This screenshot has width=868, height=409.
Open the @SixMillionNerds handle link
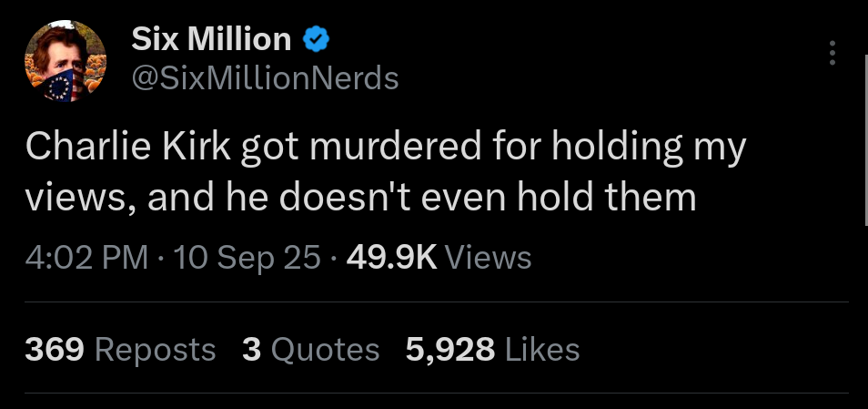point(266,79)
